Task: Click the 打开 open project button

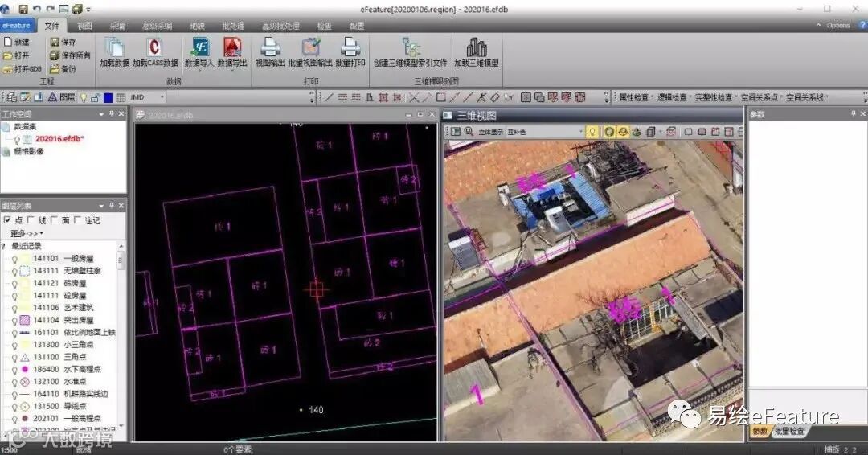Action: tap(16, 55)
